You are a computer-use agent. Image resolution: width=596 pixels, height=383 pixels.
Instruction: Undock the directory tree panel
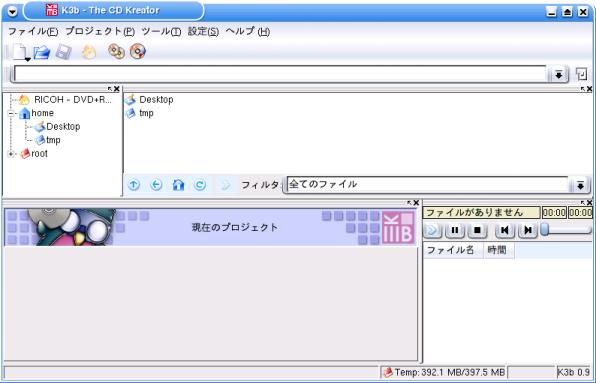110,89
